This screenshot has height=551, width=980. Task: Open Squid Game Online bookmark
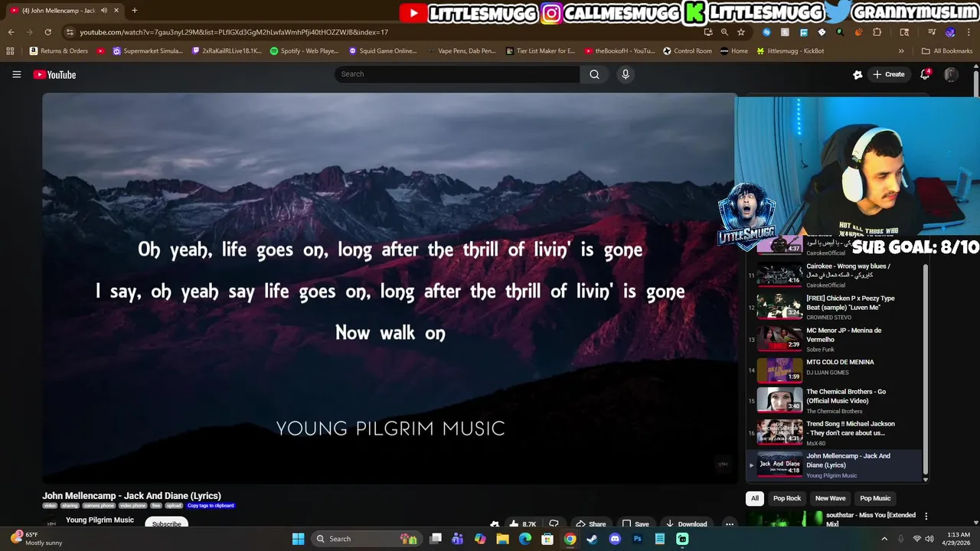pyautogui.click(x=383, y=51)
